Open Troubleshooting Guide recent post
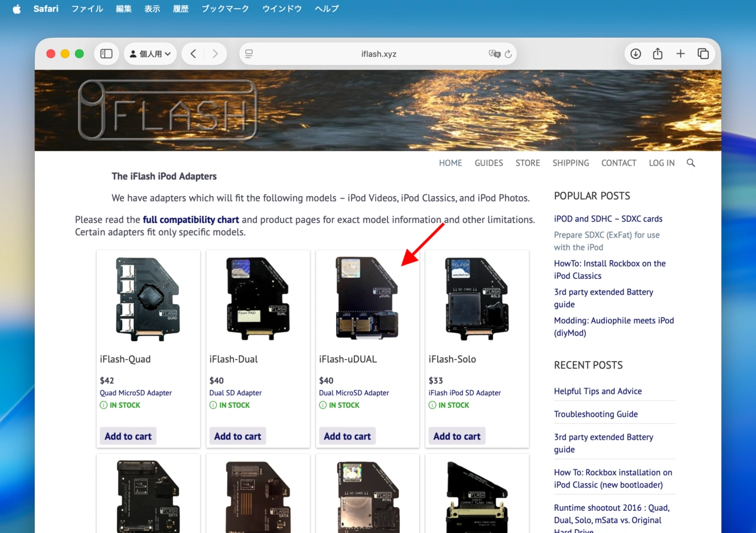This screenshot has width=756, height=533. [595, 414]
